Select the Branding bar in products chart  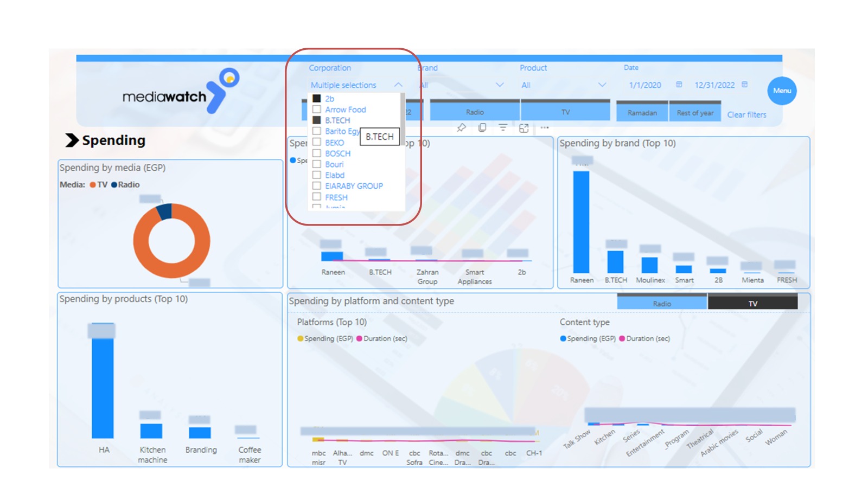coord(200,432)
